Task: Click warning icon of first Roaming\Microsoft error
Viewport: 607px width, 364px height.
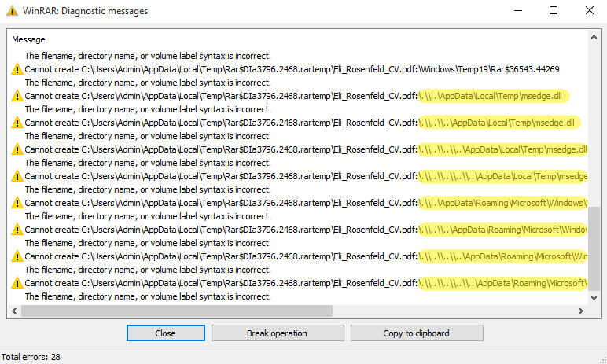Action: pyautogui.click(x=17, y=203)
